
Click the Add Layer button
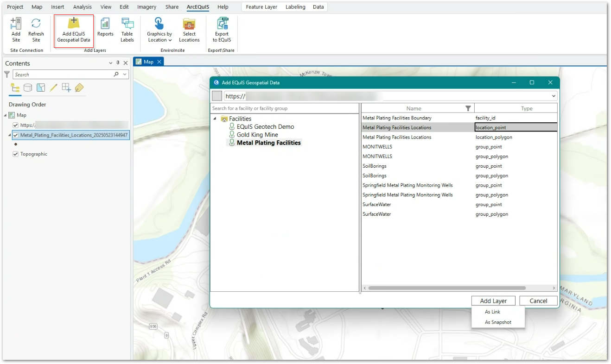click(x=493, y=301)
